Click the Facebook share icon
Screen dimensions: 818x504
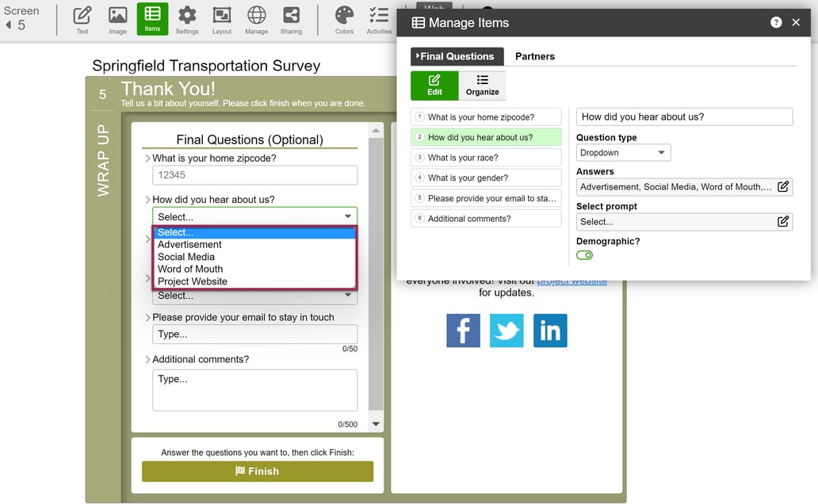click(x=463, y=330)
